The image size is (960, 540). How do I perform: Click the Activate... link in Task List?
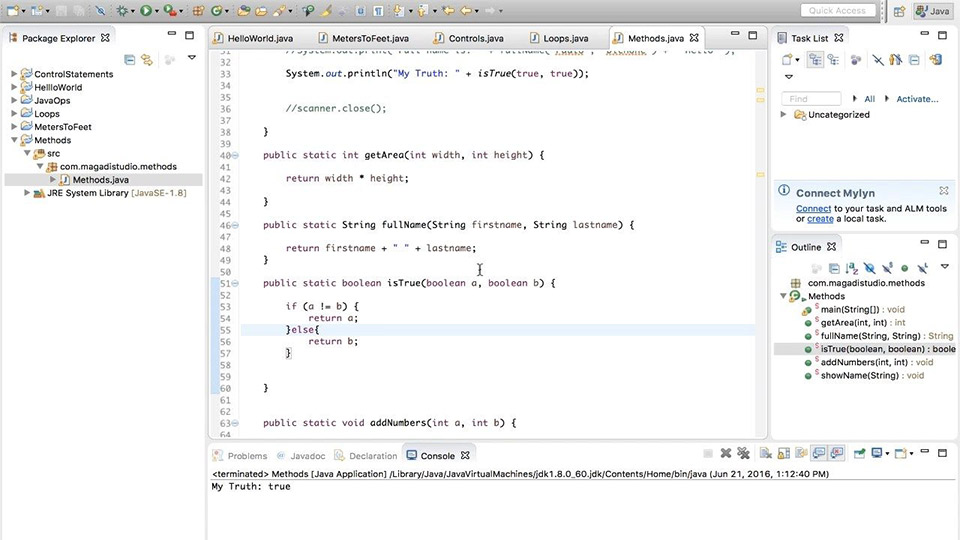[x=917, y=99]
